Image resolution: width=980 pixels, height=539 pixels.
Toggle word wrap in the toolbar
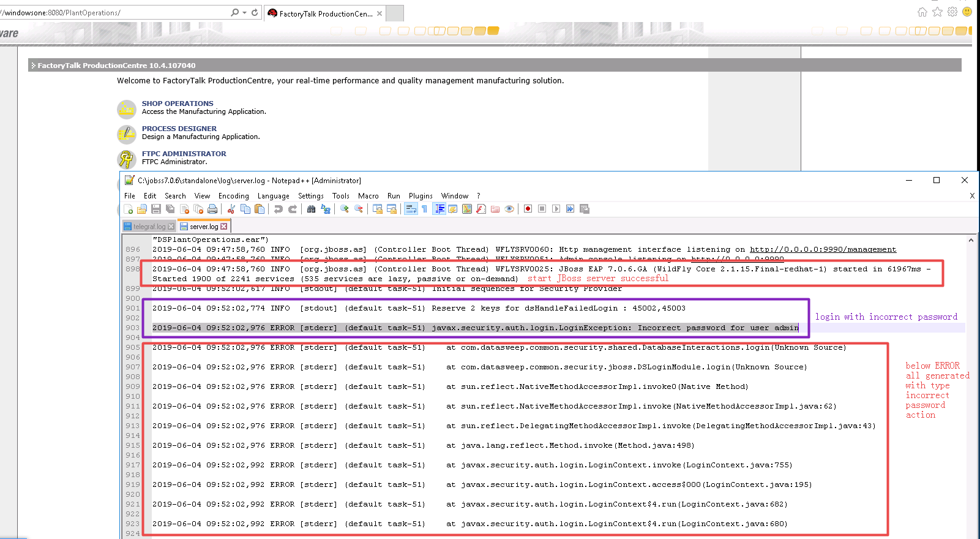tap(411, 209)
